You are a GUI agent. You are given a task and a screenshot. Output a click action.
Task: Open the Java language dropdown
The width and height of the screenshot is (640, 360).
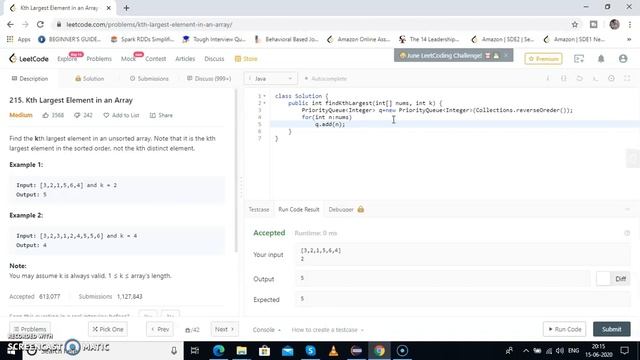pos(271,78)
